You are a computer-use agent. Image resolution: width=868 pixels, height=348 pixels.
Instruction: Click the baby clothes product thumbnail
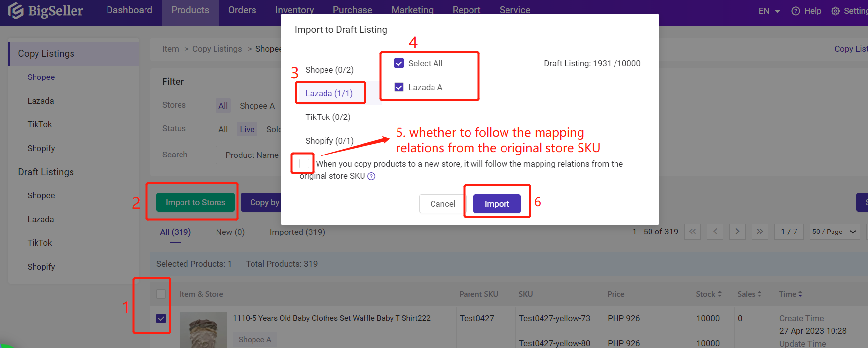tap(203, 331)
